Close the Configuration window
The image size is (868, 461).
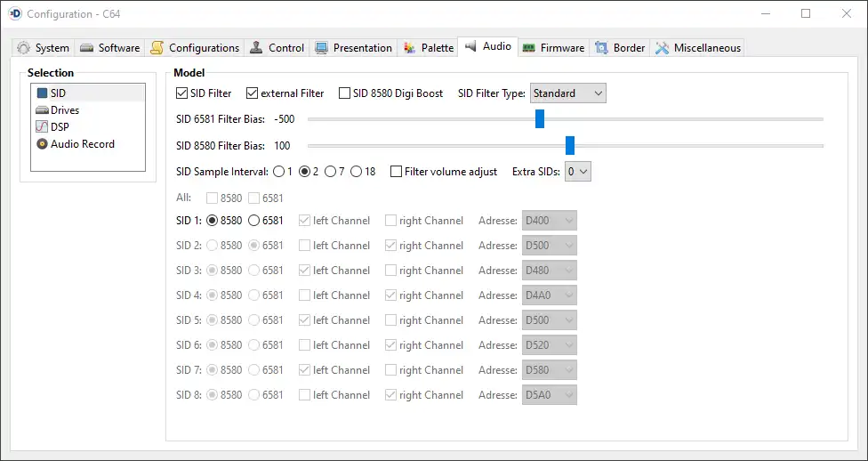tap(847, 14)
